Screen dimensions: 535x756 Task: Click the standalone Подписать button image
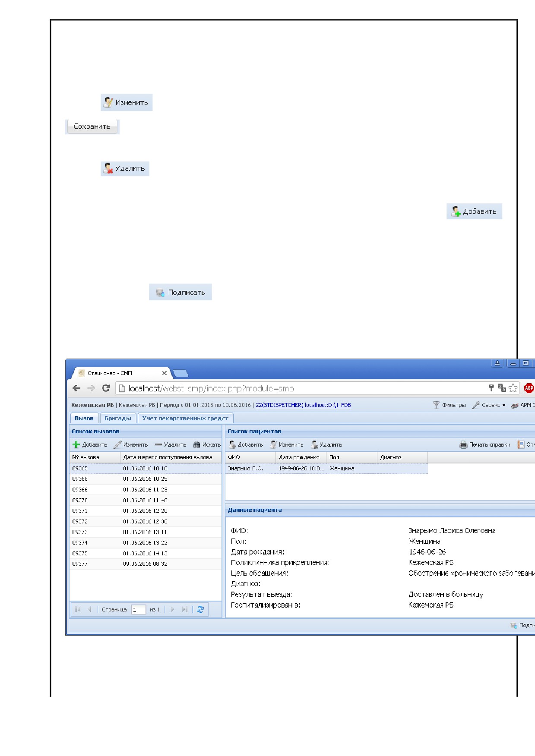click(x=180, y=292)
